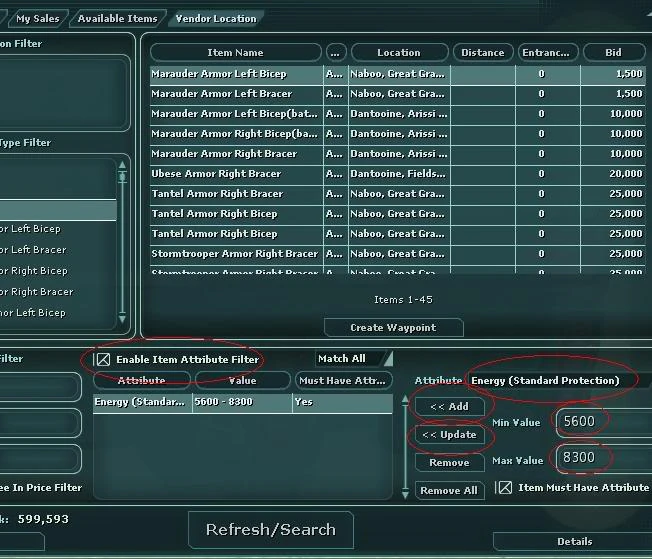Select Marauder Armor Left Bicep(bat... row
652x559 pixels.
[x=398, y=114]
